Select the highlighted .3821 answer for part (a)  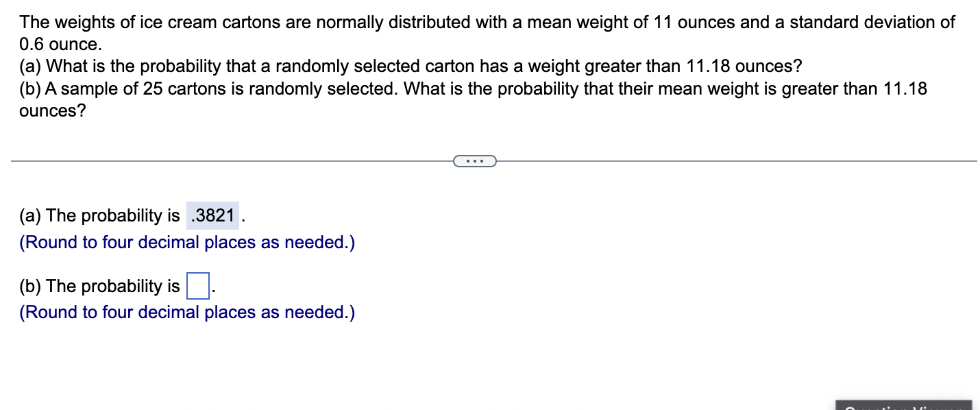point(212,215)
